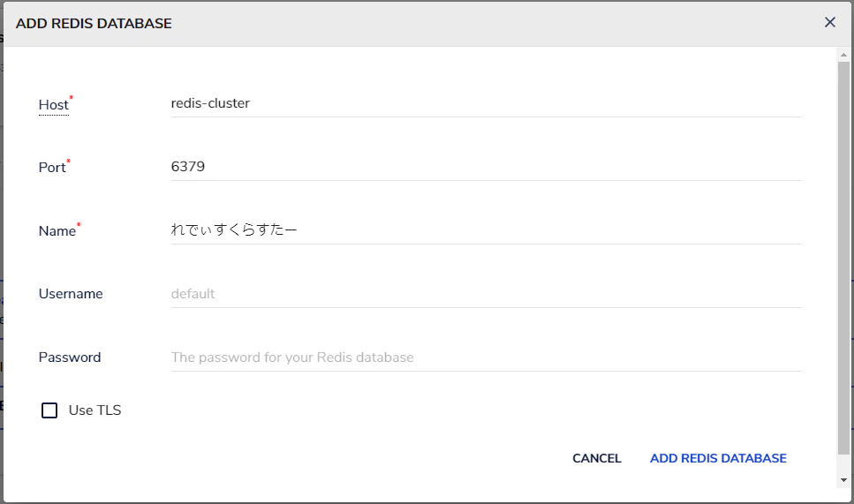Click into the Name input field
The width and height of the screenshot is (854, 504).
point(485,230)
